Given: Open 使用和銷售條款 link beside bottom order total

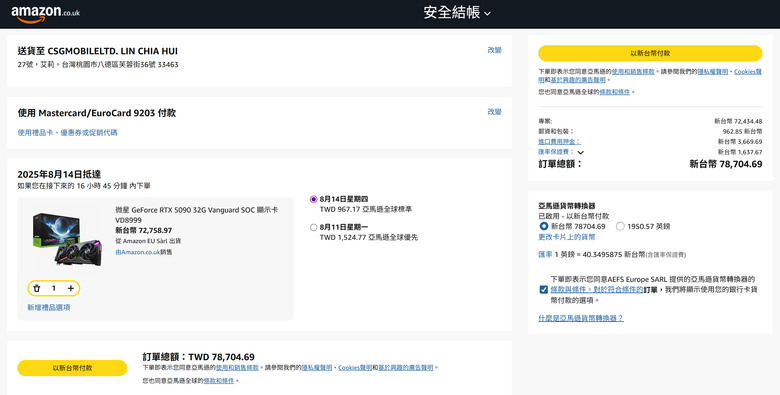Looking at the screenshot, I should click(237, 368).
